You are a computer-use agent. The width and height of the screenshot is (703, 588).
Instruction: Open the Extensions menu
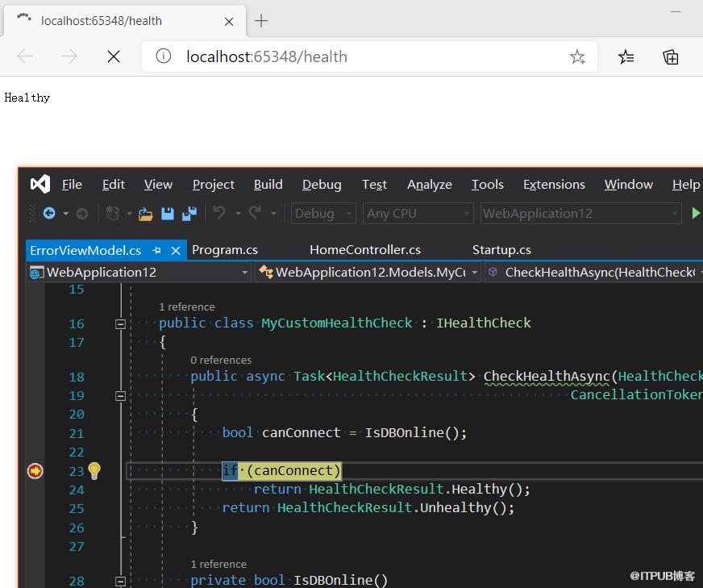[554, 185]
